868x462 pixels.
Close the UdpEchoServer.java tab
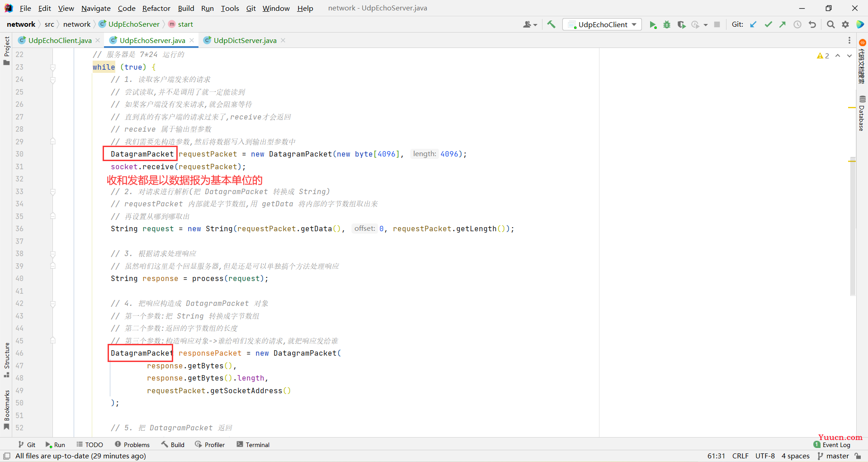point(192,41)
